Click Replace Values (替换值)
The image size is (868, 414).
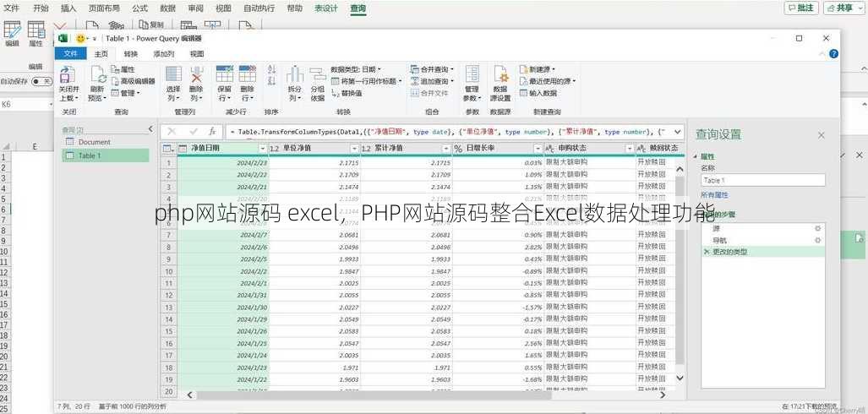[347, 94]
